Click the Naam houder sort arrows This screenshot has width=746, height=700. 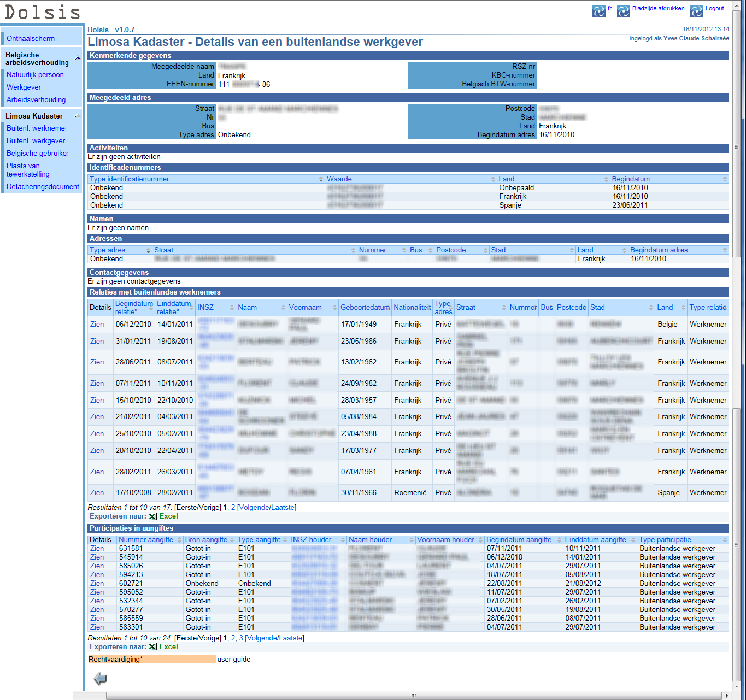(x=412, y=540)
